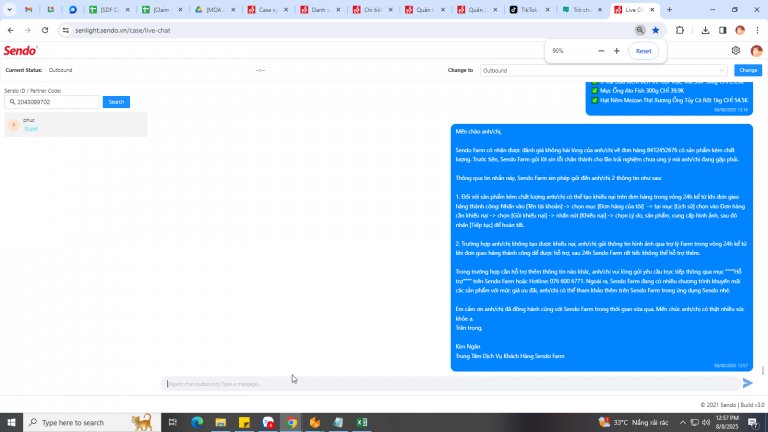
Task: Open the tab search dropdown arrow
Action: (x=9, y=10)
